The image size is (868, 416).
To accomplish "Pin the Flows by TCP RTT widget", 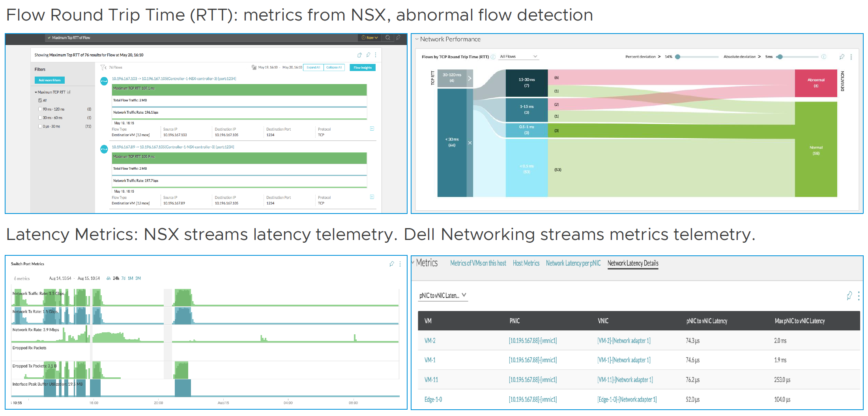I will (842, 57).
